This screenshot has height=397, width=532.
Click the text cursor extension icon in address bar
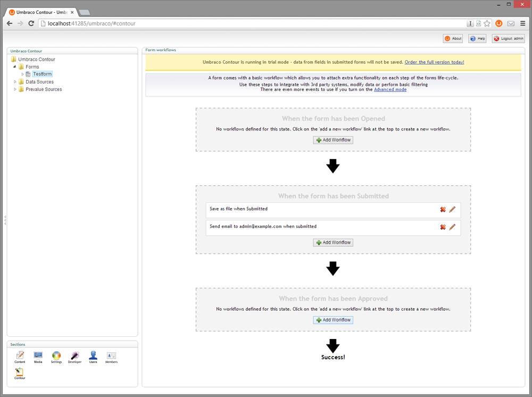pos(470,23)
